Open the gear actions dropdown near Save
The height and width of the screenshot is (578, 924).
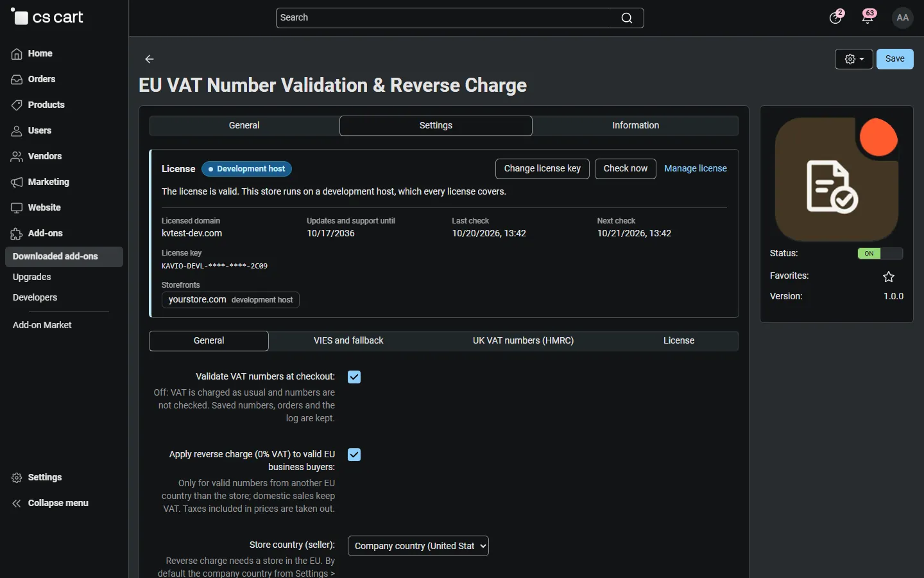[854, 59]
